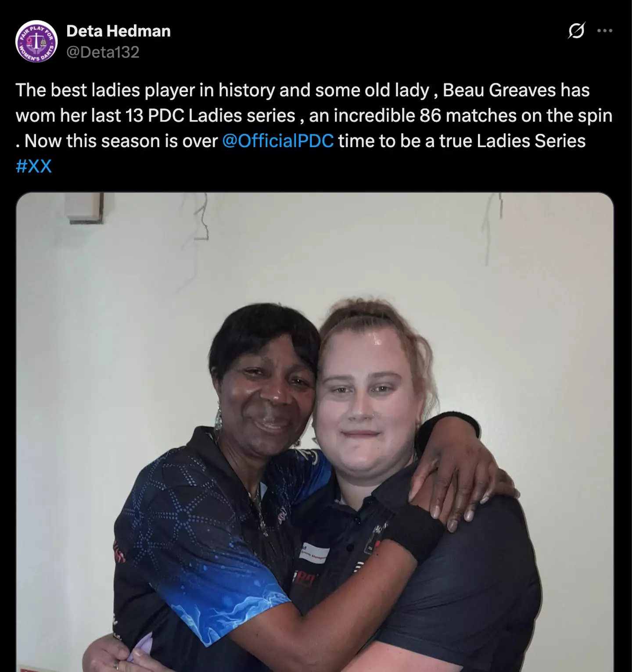The height and width of the screenshot is (672, 632).
Task: Click the Fair Play for Women's Darts logo
Action: click(36, 41)
